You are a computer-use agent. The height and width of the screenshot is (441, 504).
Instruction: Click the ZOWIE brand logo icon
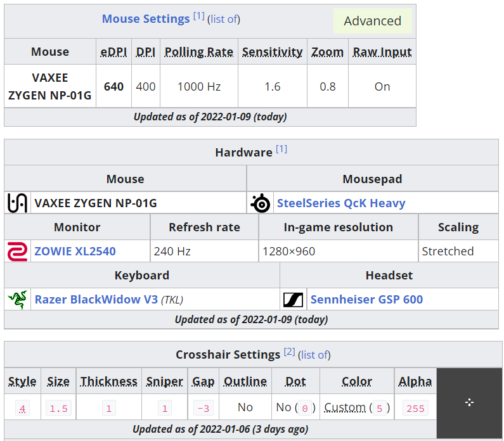[x=17, y=251]
